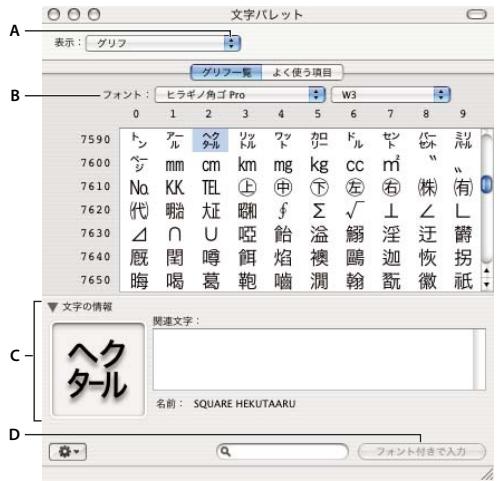Click the scrollbar up arrow
The height and width of the screenshot is (481, 498).
tap(487, 271)
